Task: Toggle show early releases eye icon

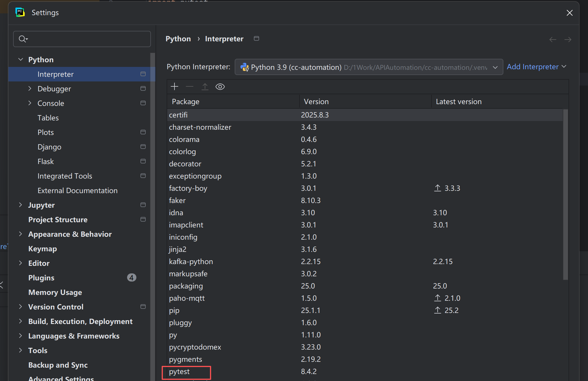Action: click(x=220, y=86)
